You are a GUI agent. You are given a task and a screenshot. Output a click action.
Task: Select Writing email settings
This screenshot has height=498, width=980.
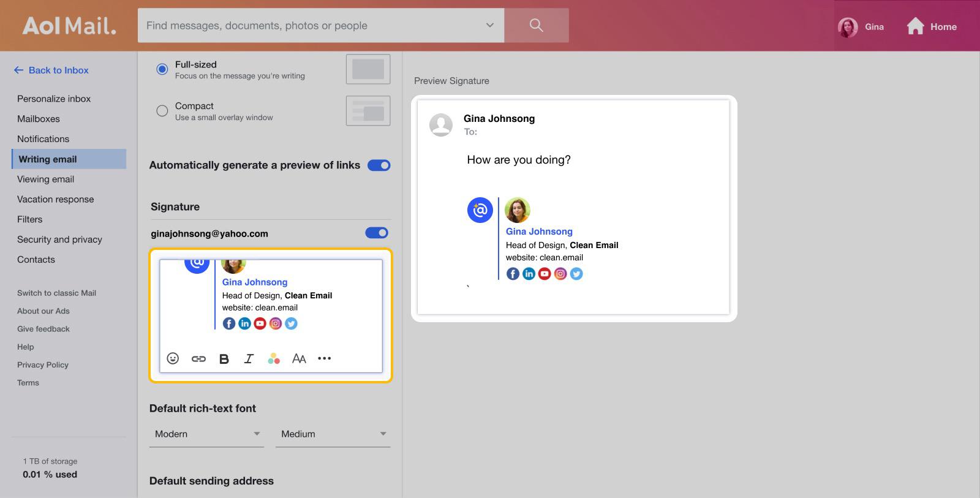click(x=69, y=159)
